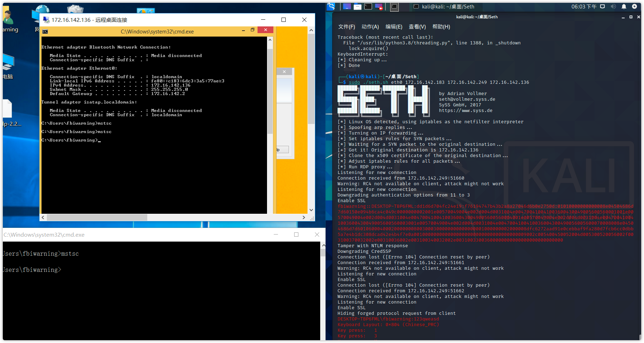Click captured credentials line 'DESKTOP-TBP6FML\fbiwarning:123qweasd'
The height and width of the screenshot is (343, 644).
click(x=388, y=319)
